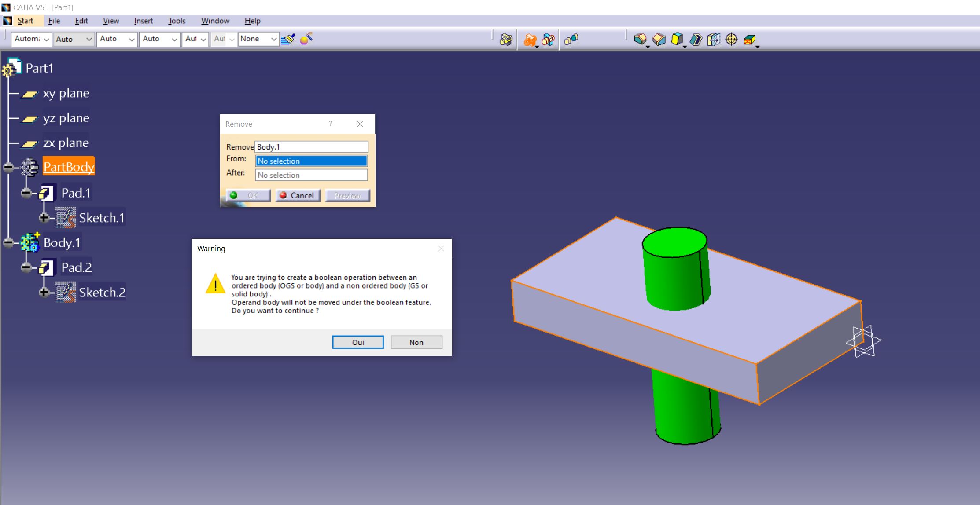The height and width of the screenshot is (505, 980).
Task: Click OK in the Remove dialog
Action: coord(248,195)
